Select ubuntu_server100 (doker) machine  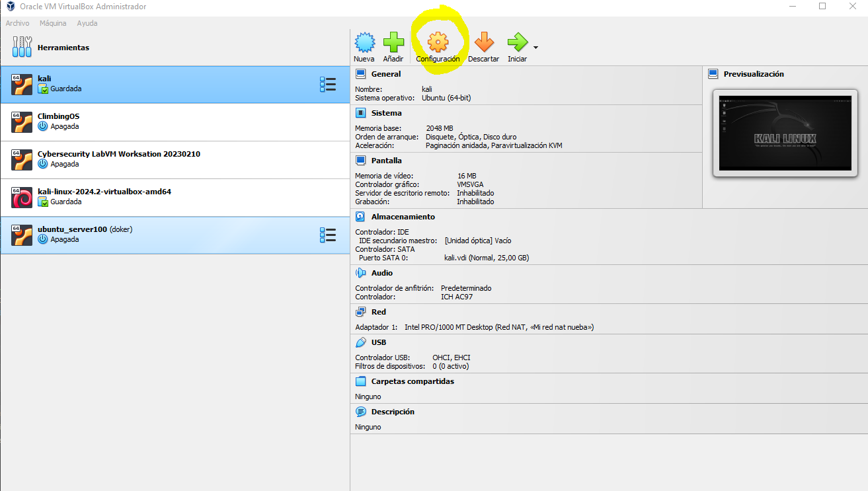[175, 235]
